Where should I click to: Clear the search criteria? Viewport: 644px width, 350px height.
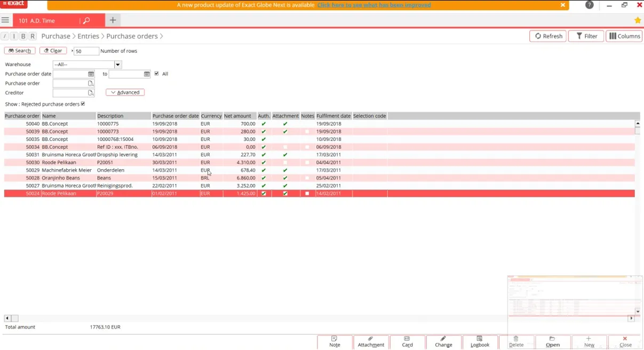point(53,51)
